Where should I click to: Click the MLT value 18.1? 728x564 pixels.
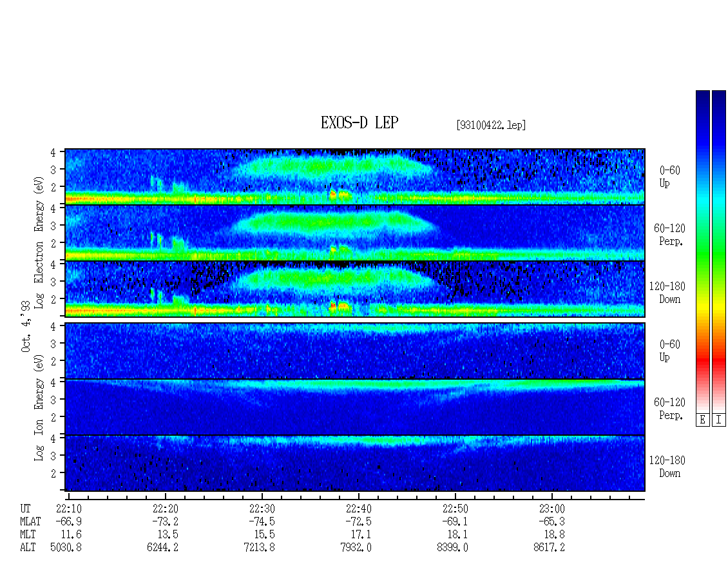click(457, 535)
